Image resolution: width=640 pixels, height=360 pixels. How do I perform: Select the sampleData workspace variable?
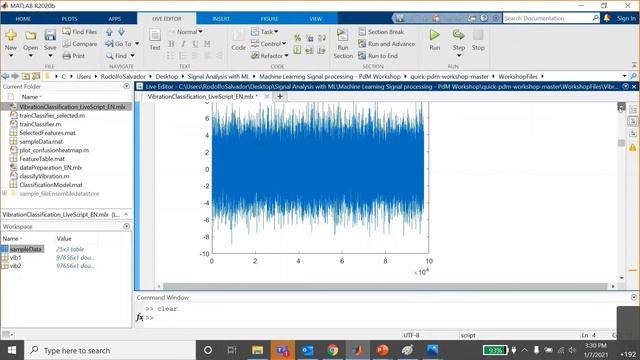coord(26,249)
